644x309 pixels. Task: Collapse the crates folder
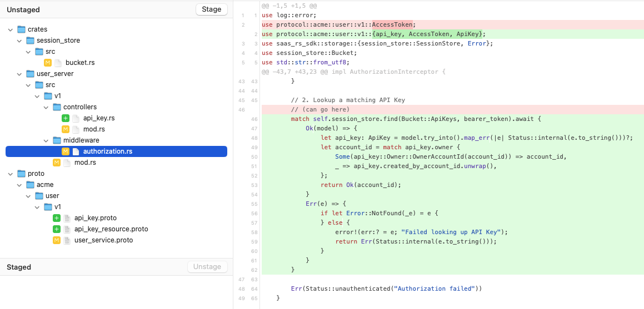coord(10,29)
